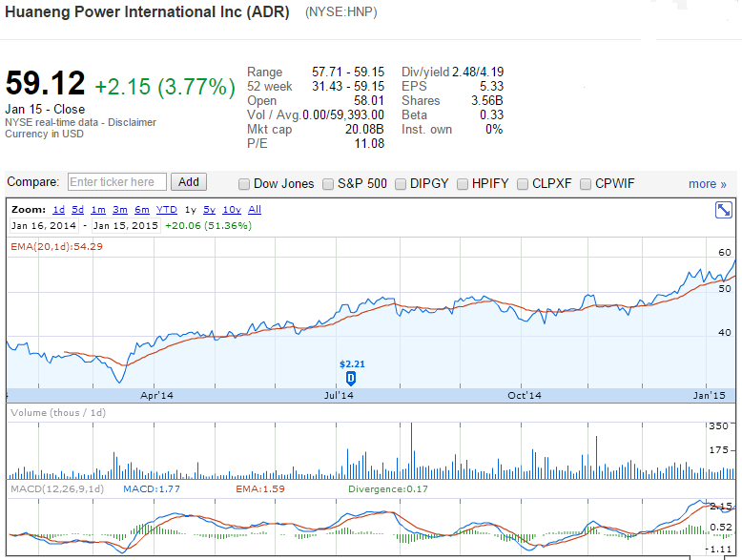Choose the 1y zoom option
742x560 pixels.
click(190, 210)
